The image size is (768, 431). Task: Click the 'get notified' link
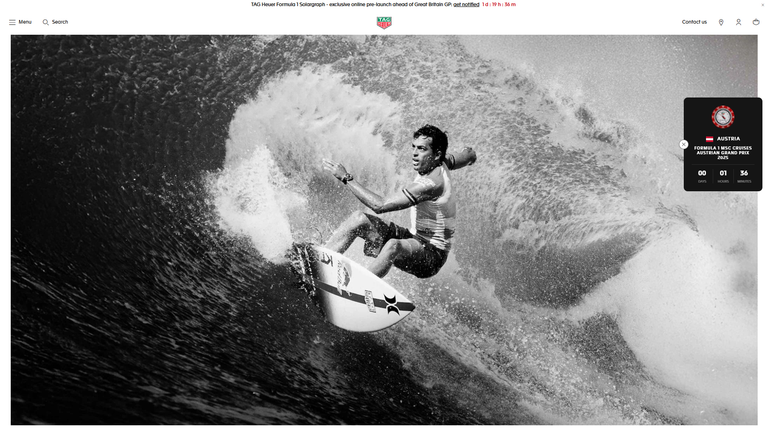pyautogui.click(x=466, y=4)
